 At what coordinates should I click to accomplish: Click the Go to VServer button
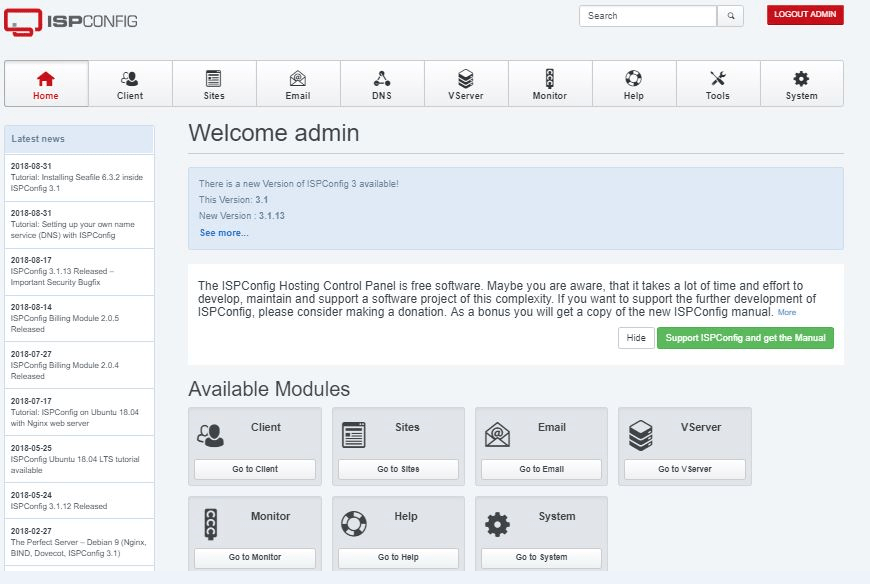(685, 469)
